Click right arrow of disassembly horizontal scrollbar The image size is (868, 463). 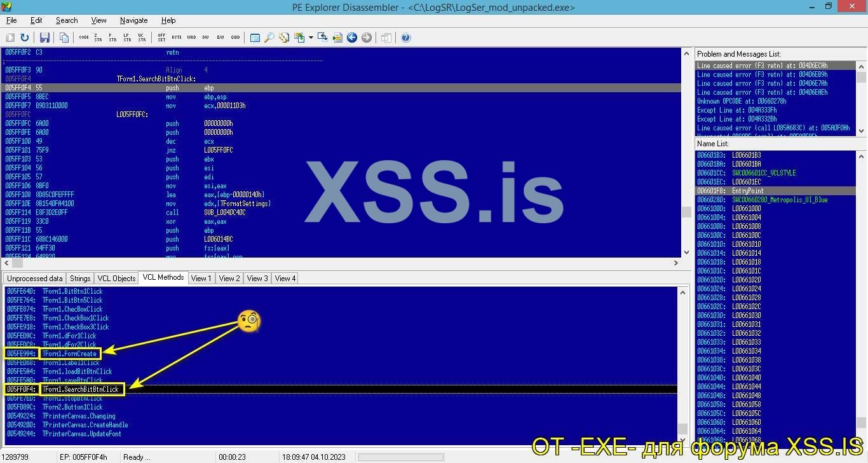(676, 263)
